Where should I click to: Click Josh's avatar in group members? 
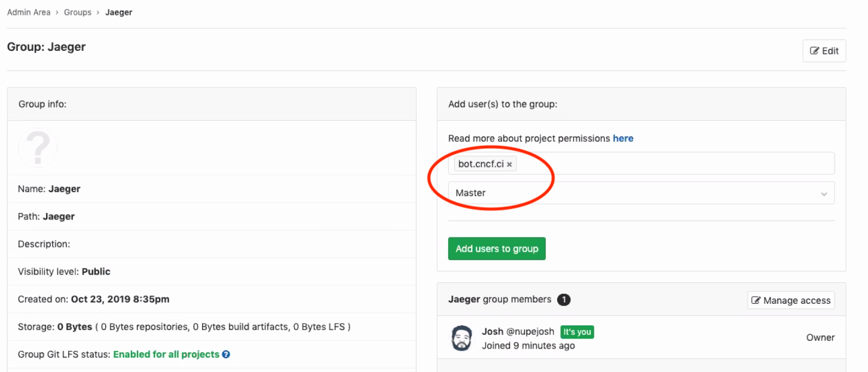[461, 339]
